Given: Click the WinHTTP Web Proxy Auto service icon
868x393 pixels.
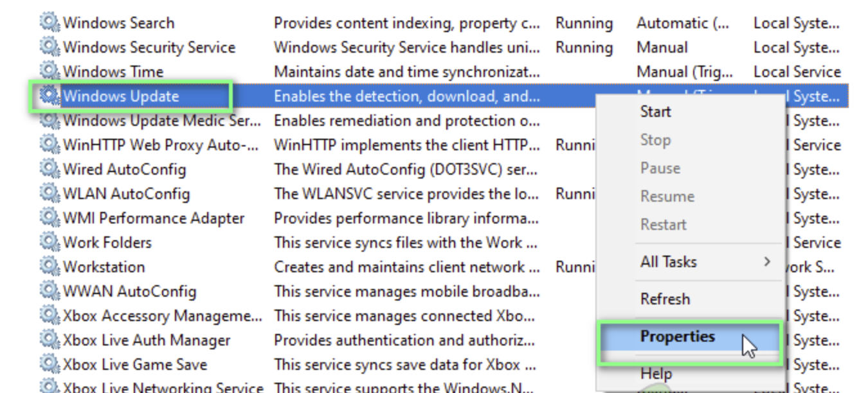Looking at the screenshot, I should (49, 145).
